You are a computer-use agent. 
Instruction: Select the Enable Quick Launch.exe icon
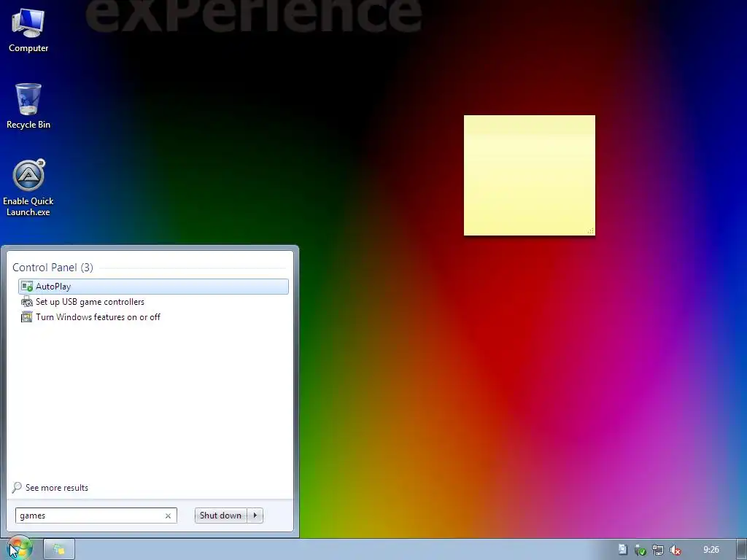point(28,187)
